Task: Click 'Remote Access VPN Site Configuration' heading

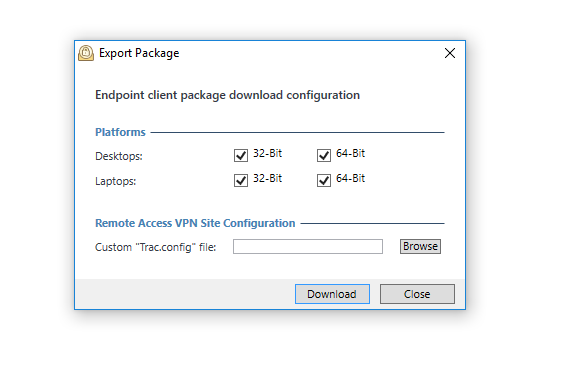Action: (195, 223)
